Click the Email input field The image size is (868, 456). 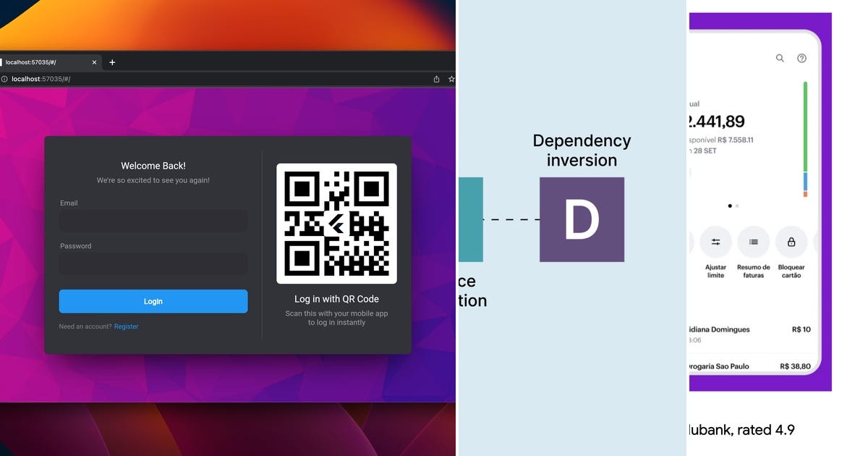click(x=153, y=221)
